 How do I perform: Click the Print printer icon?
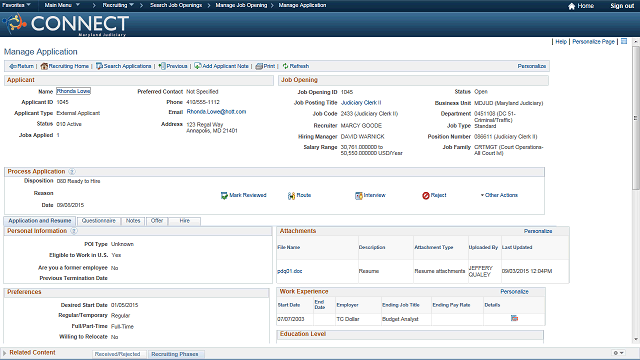pos(259,66)
